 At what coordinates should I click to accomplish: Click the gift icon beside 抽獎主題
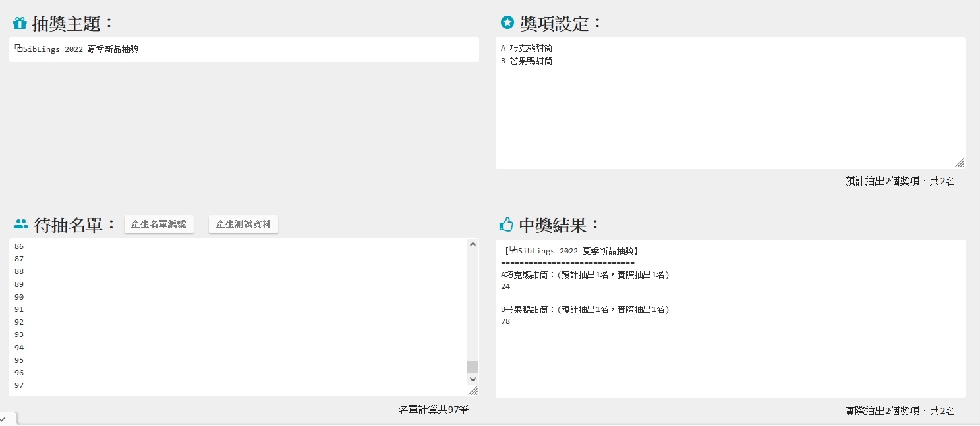pos(20,24)
